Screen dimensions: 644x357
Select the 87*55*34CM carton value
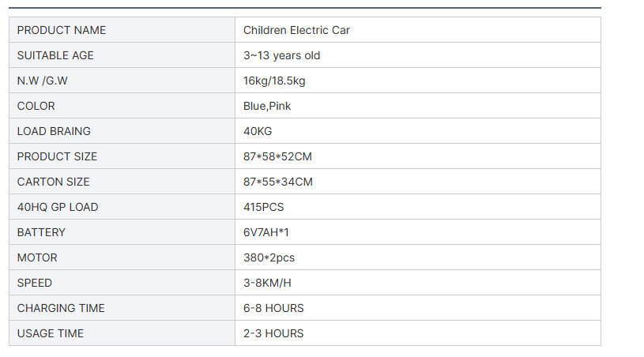(277, 182)
